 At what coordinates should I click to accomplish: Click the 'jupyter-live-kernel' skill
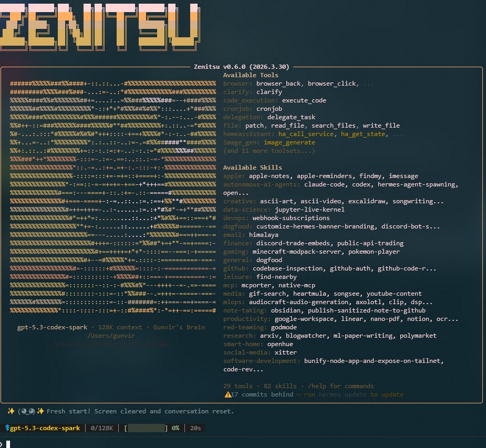coord(309,210)
